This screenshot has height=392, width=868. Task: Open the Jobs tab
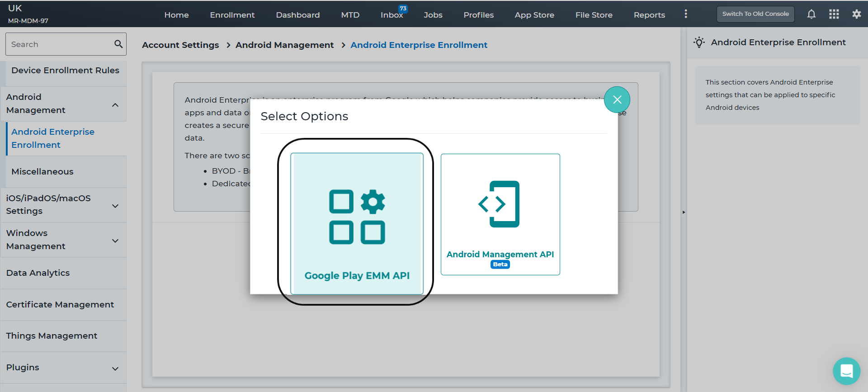(433, 15)
